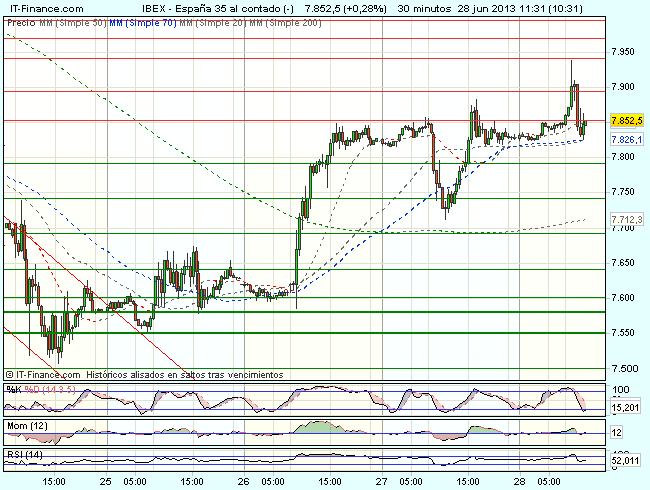650x490 pixels.
Task: Click the date label 26 on time axis
Action: point(244,482)
